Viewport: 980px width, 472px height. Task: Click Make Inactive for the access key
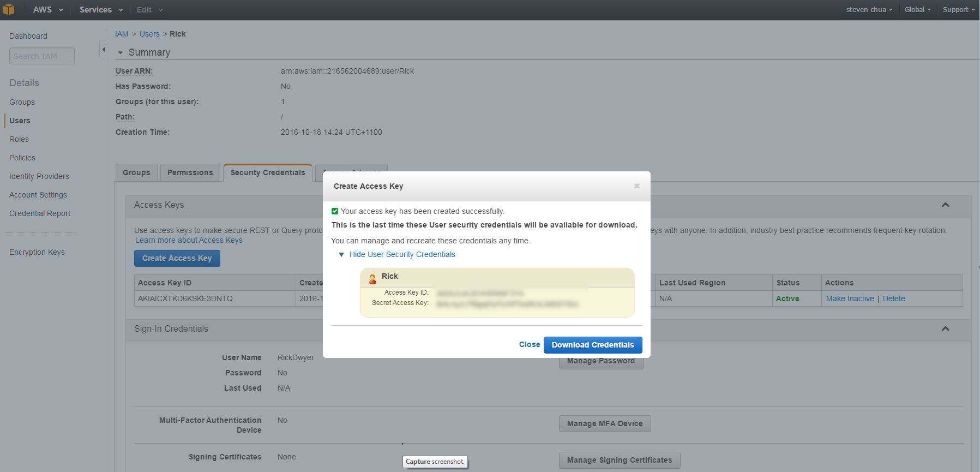(x=850, y=298)
